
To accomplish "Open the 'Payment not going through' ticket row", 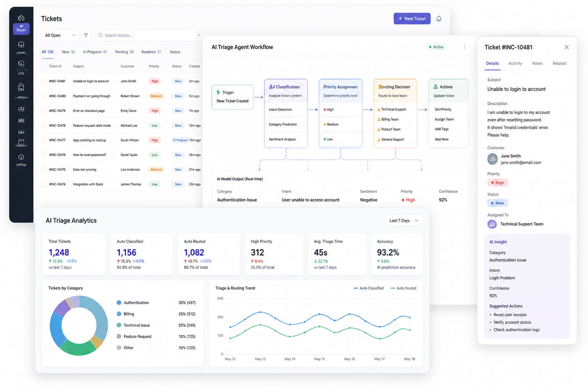I will point(122,96).
